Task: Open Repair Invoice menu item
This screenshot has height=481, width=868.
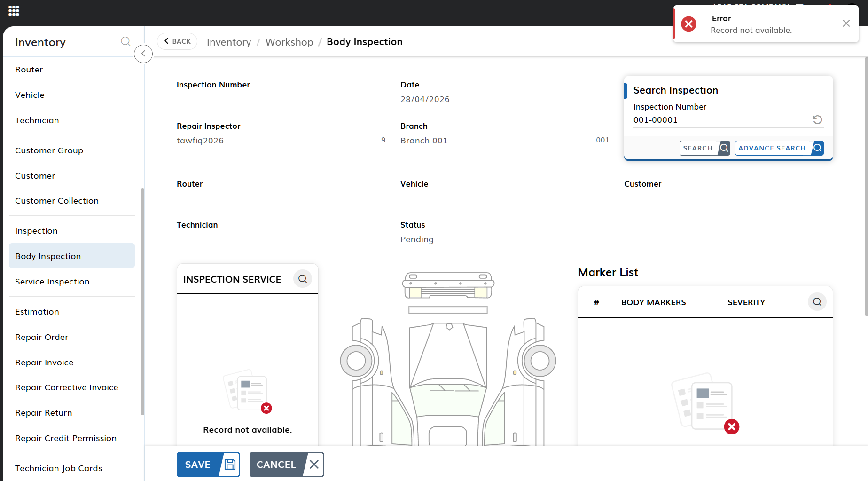Action: coord(71,363)
